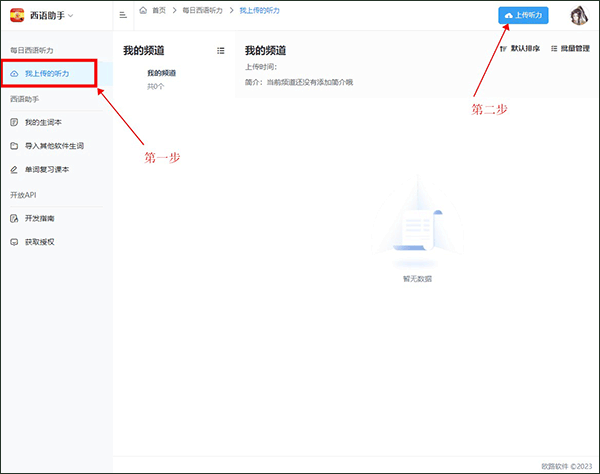Open 每日西语听力 breadcrumb link
Viewport: 600px width, 474px height.
[x=204, y=10]
